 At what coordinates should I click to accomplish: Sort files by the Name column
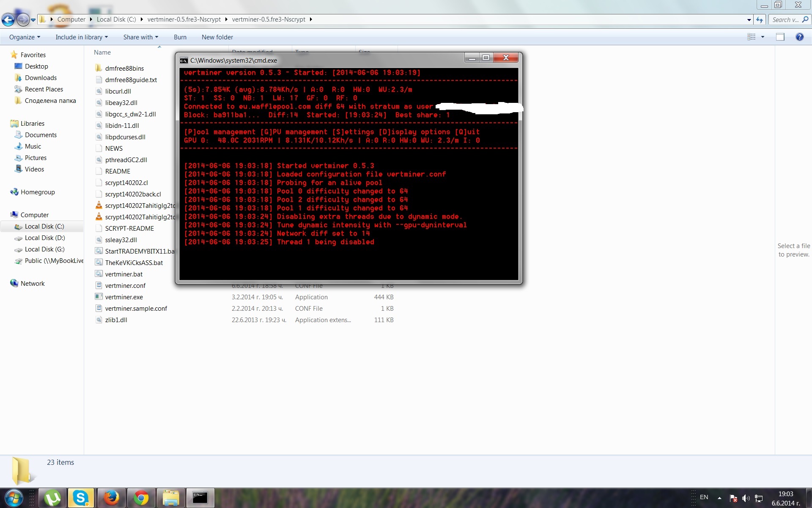(x=102, y=52)
